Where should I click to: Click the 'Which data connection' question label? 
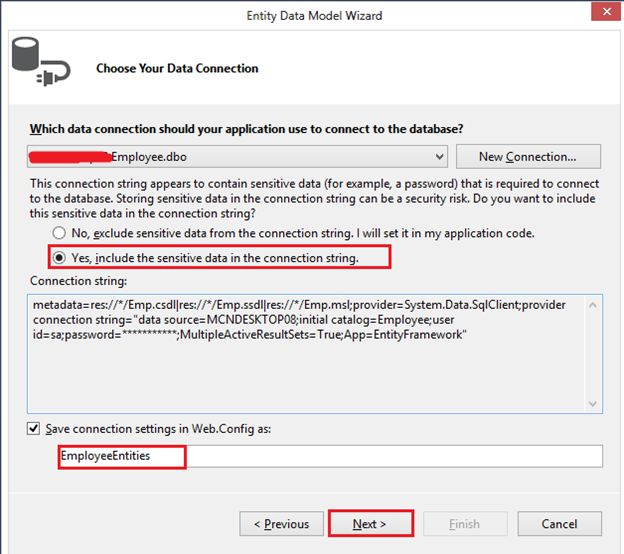[245, 129]
